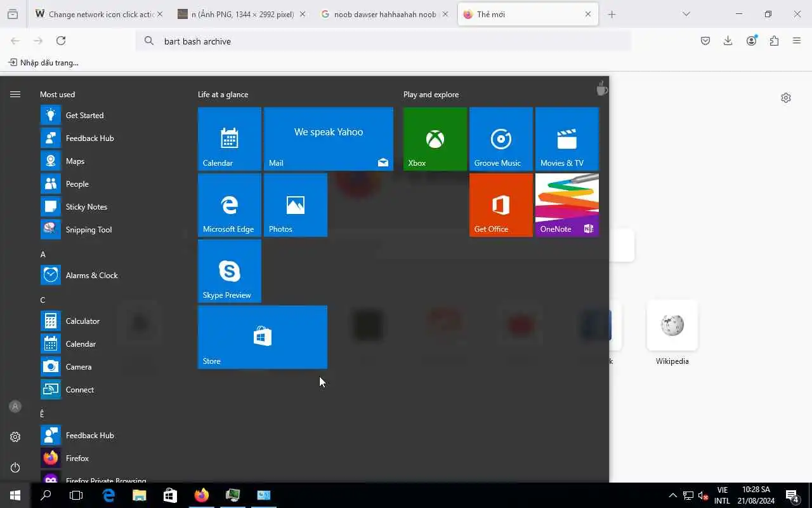Launch the Camera app
The image size is (812, 508).
point(111,367)
